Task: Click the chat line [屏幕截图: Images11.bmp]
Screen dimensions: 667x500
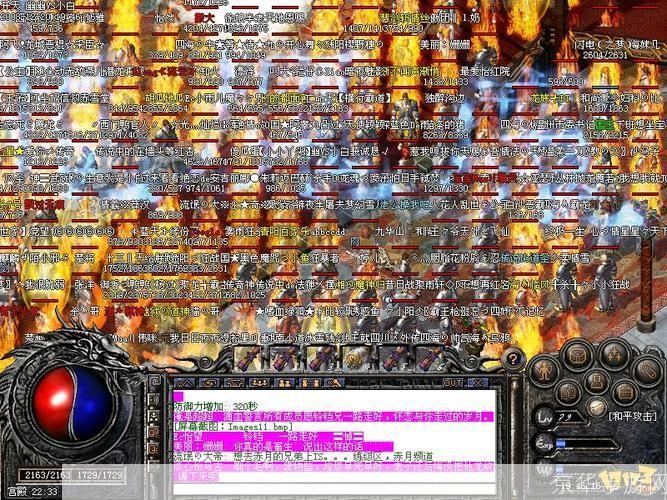Action: click(233, 426)
